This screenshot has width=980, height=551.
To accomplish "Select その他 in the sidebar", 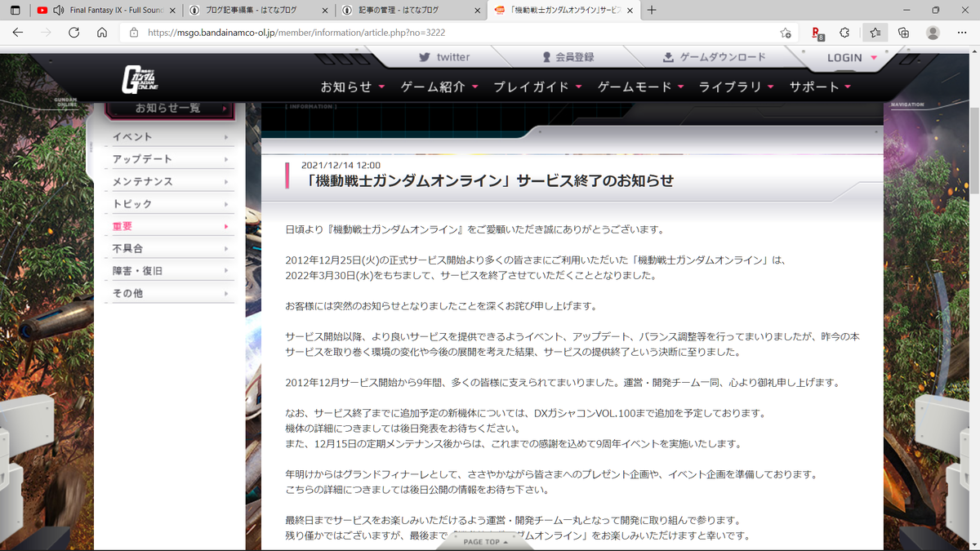I will coord(171,293).
